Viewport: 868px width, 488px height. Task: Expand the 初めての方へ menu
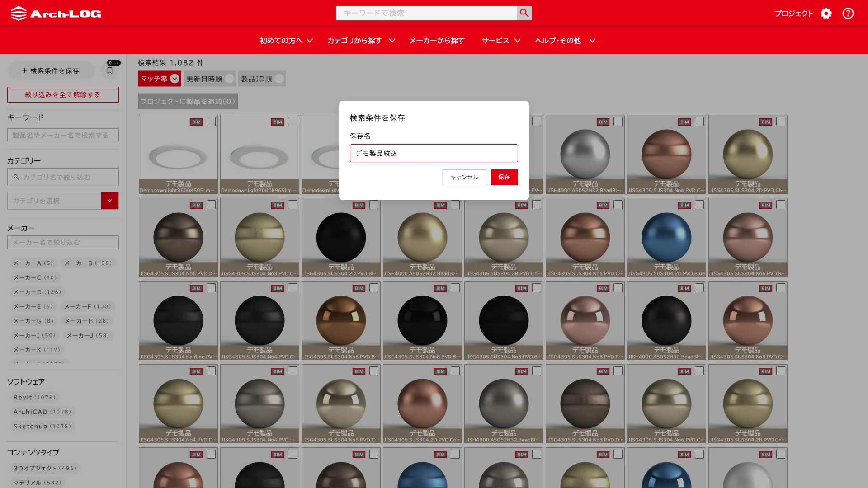point(286,41)
